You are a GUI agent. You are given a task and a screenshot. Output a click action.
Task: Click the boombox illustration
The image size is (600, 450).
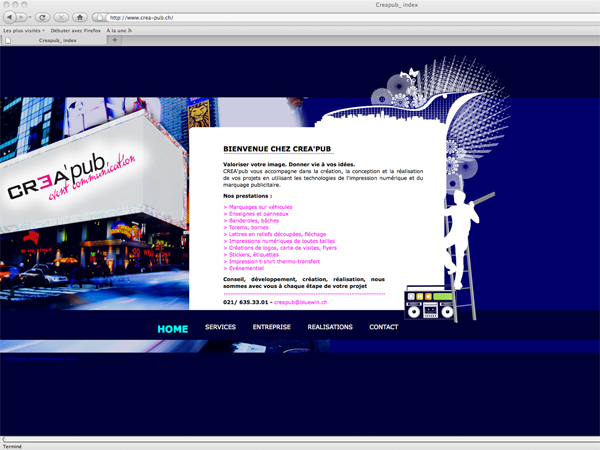[429, 303]
